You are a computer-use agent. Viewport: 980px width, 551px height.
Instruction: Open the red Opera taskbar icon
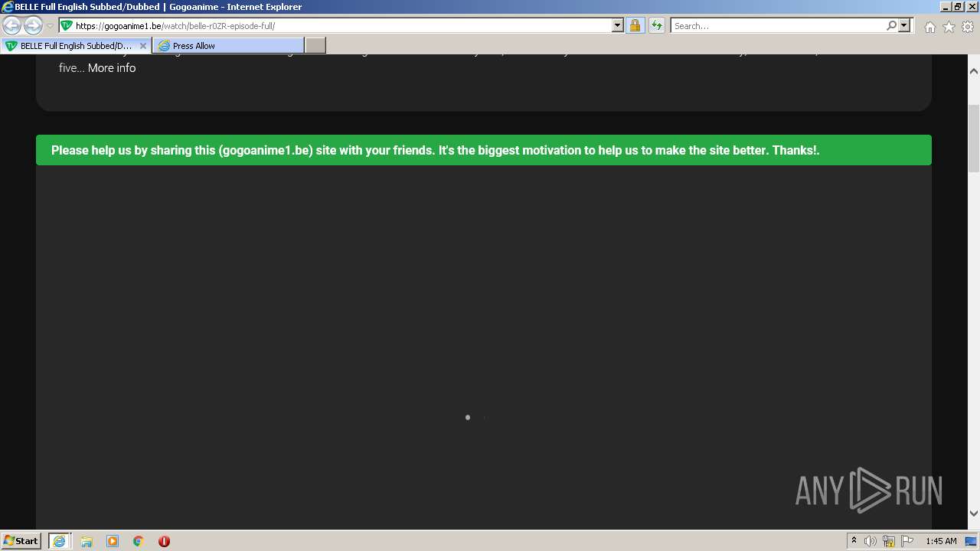(x=164, y=541)
